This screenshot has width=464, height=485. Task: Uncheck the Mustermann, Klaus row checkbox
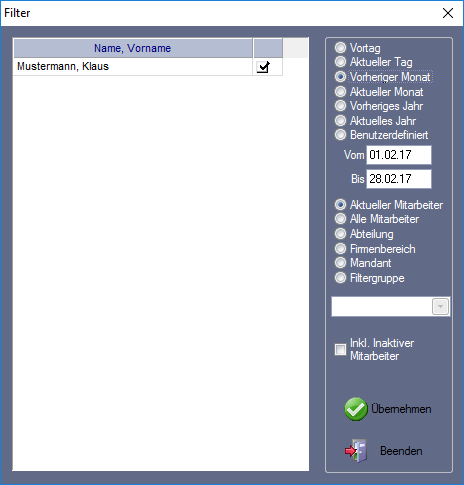[x=263, y=67]
